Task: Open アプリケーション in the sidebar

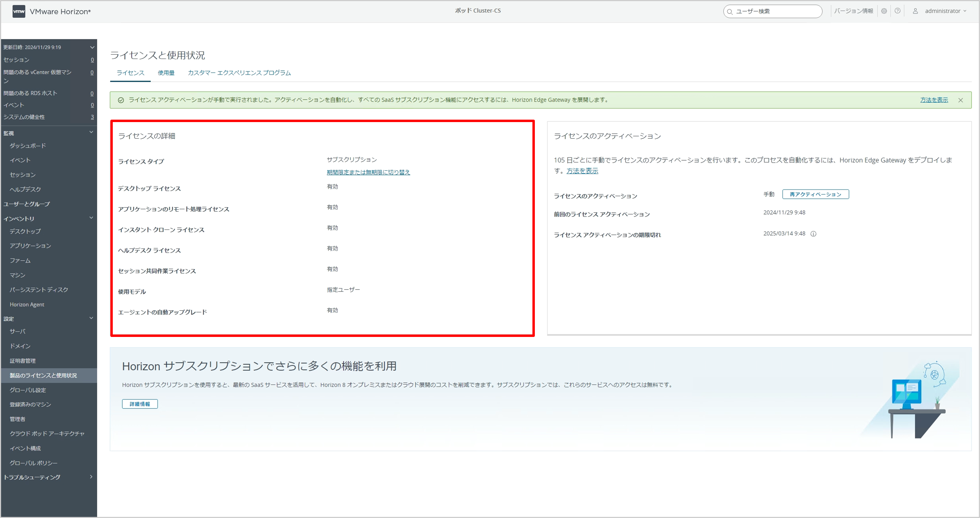Action: click(30, 246)
